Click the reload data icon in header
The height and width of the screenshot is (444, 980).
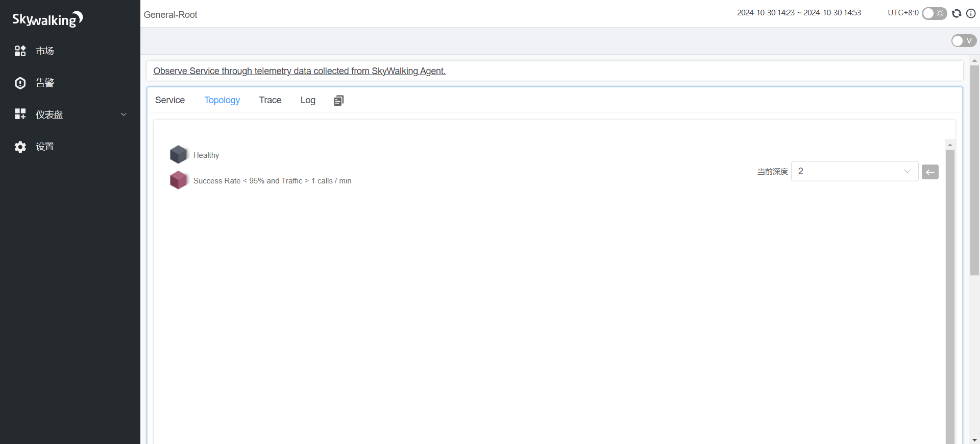[957, 13]
